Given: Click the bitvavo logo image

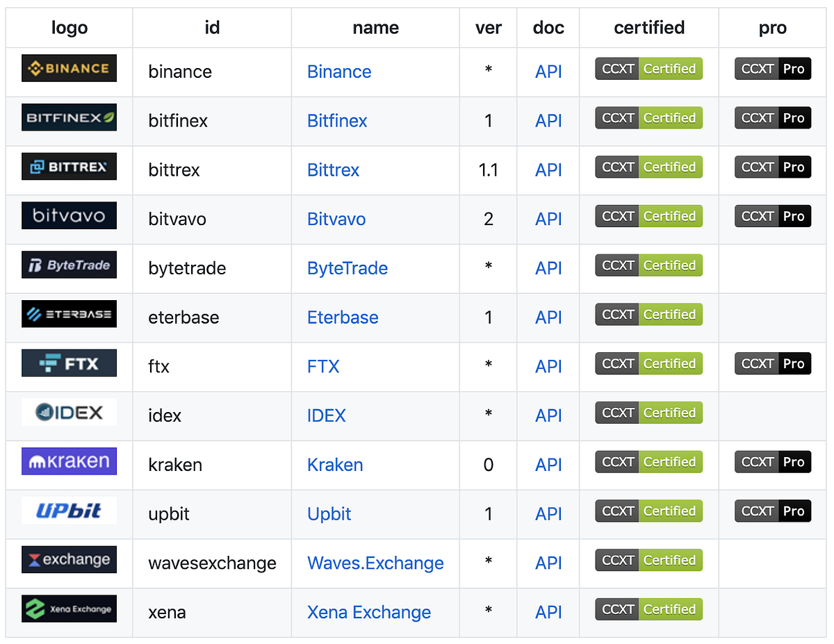Looking at the screenshot, I should [x=69, y=215].
